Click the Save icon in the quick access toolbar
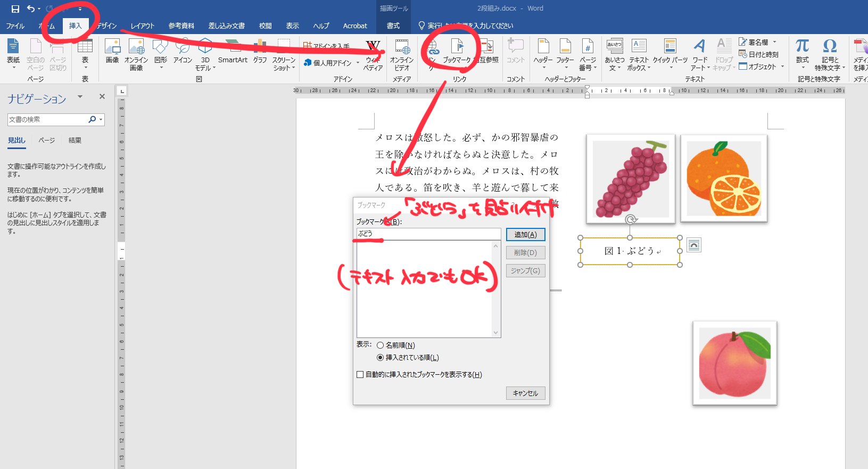 (15, 9)
